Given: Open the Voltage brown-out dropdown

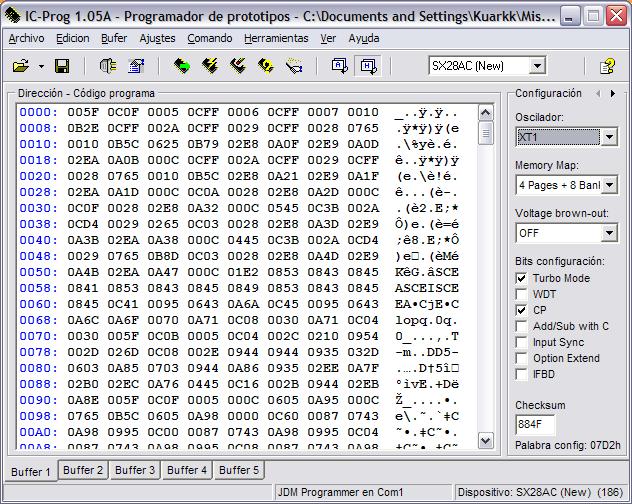Looking at the screenshot, I should click(x=609, y=233).
